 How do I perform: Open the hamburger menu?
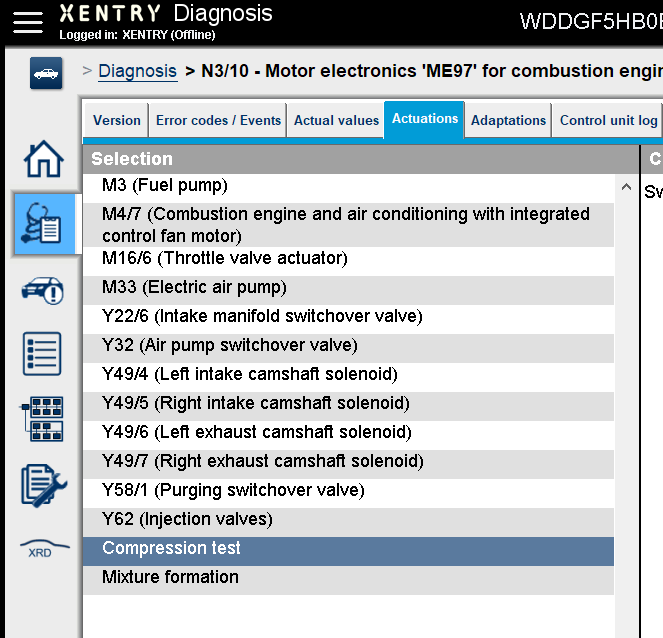pos(27,22)
